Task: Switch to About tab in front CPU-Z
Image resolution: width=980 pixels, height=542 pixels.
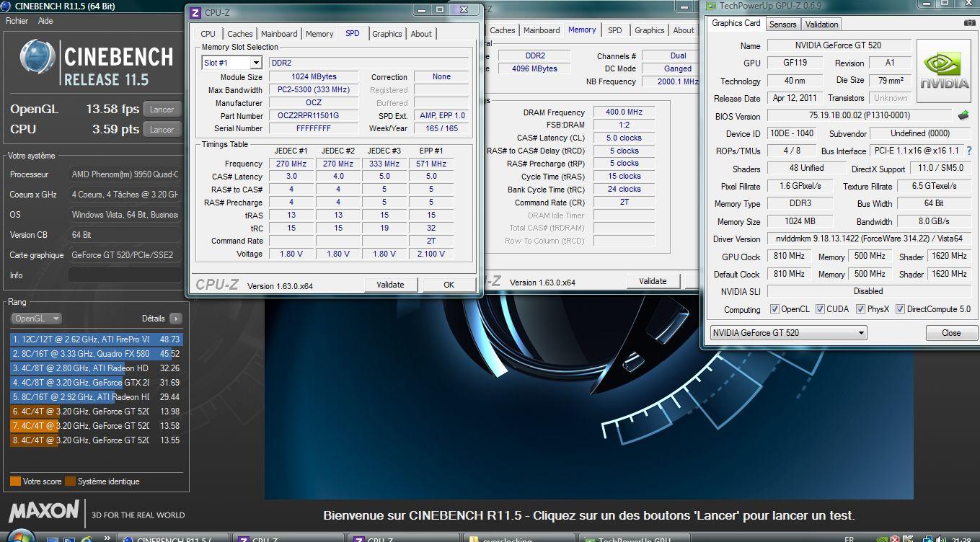Action: [421, 34]
